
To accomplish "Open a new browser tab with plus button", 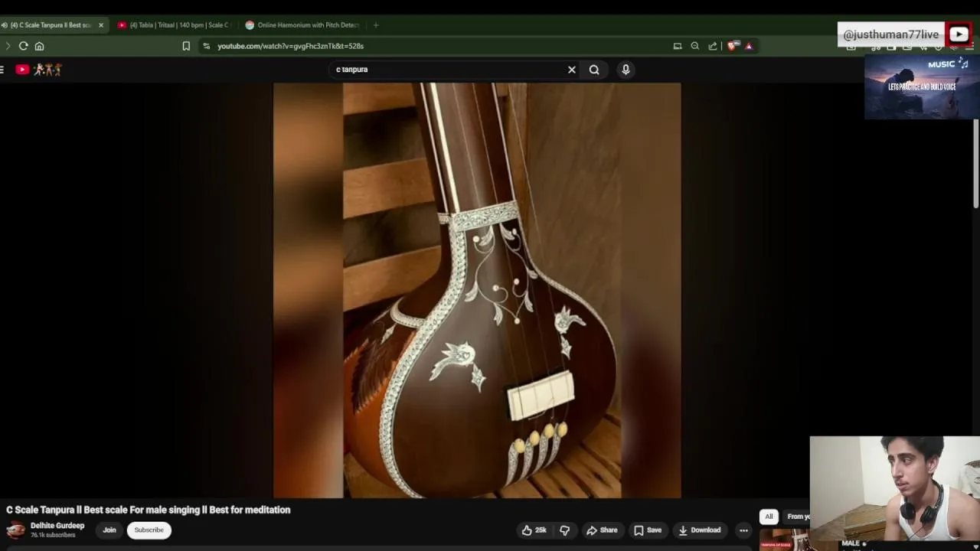I will coord(376,25).
